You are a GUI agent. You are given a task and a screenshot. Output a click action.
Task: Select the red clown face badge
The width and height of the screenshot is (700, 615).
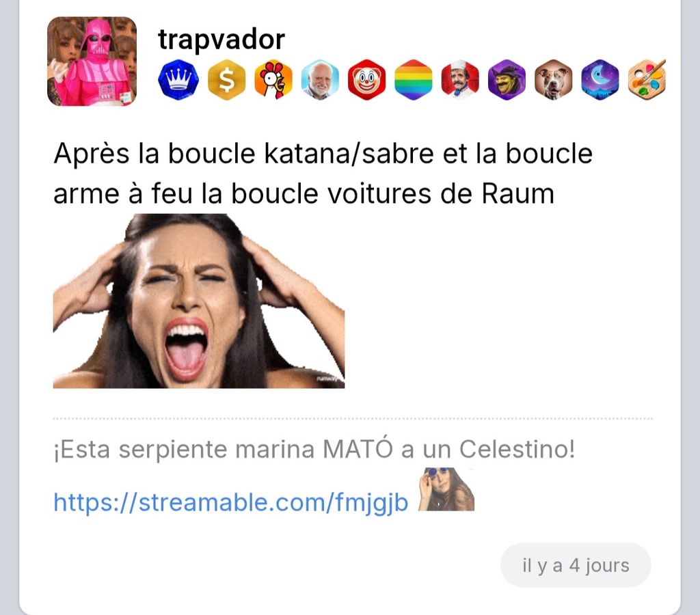point(366,79)
